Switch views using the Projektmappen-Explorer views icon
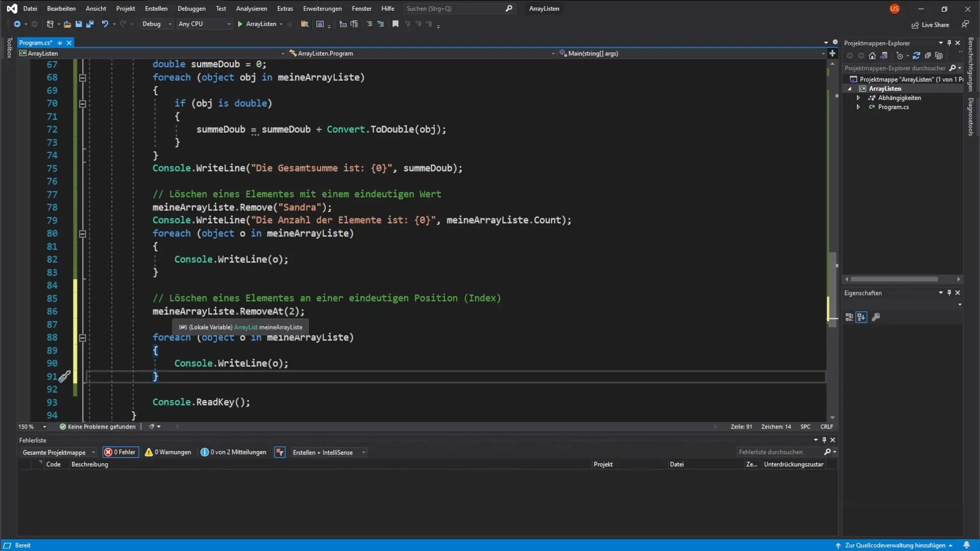Image resolution: width=980 pixels, height=551 pixels. (884, 56)
